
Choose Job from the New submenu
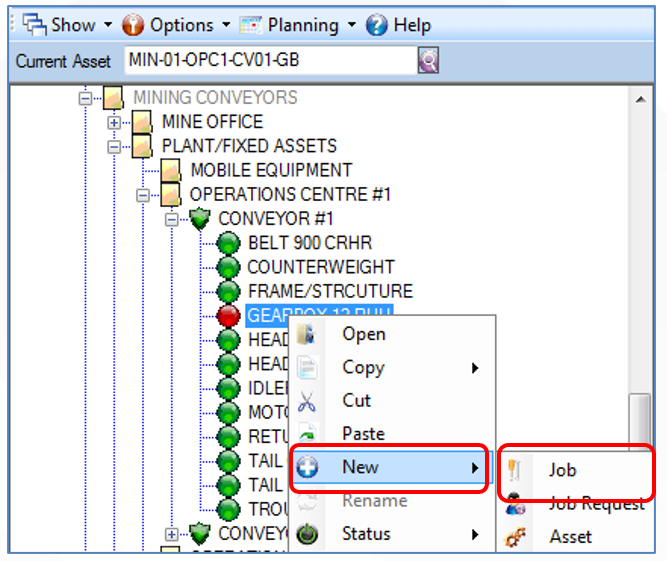(562, 469)
